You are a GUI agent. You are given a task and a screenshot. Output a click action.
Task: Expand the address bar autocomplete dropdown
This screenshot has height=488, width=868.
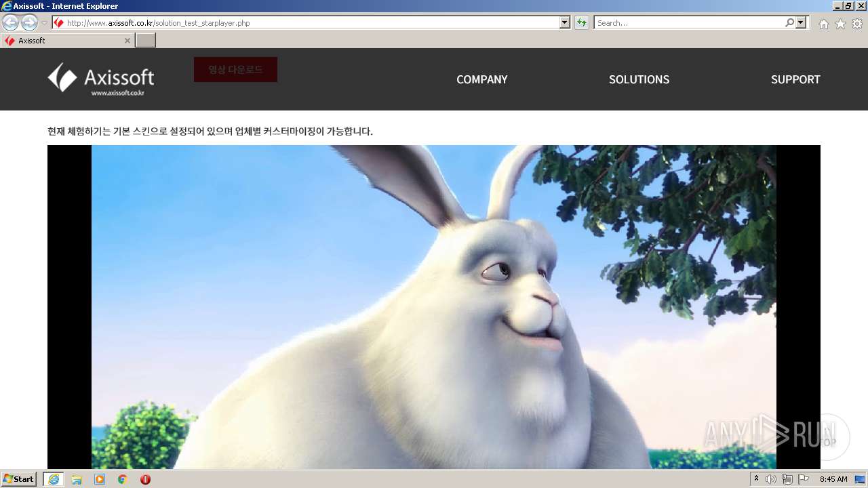click(565, 23)
